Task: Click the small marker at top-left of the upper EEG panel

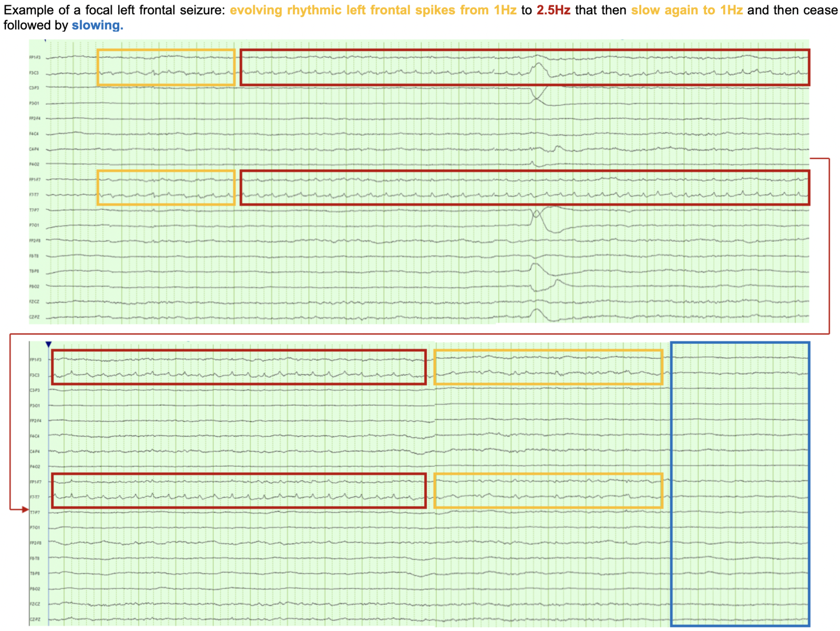Action: click(x=45, y=40)
